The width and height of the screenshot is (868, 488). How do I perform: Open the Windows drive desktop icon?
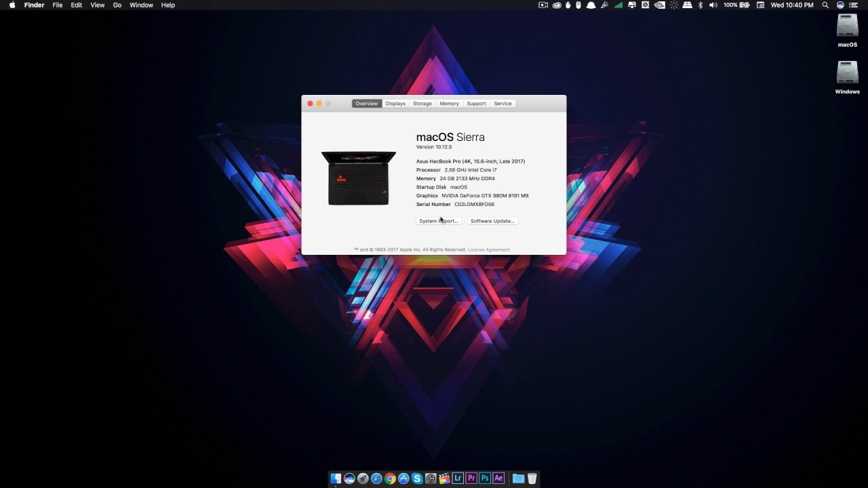click(848, 77)
